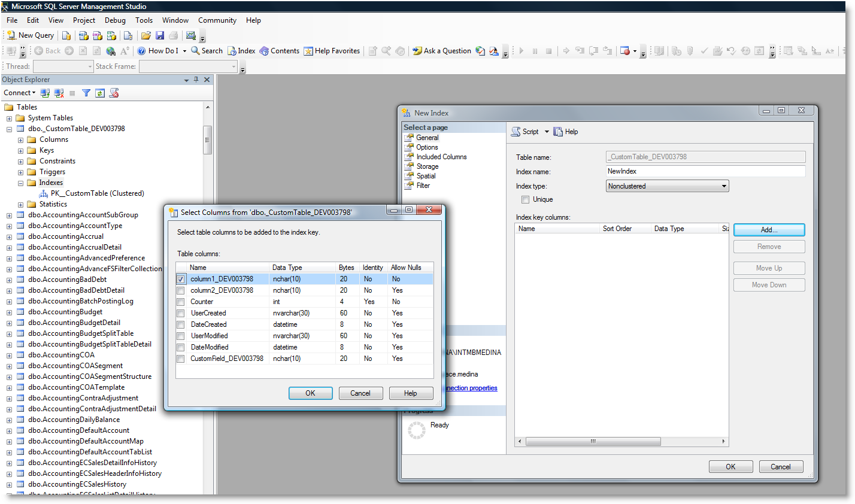Click the Object Explorer filter funnel icon
Image resolution: width=855 pixels, height=504 pixels.
[86, 93]
